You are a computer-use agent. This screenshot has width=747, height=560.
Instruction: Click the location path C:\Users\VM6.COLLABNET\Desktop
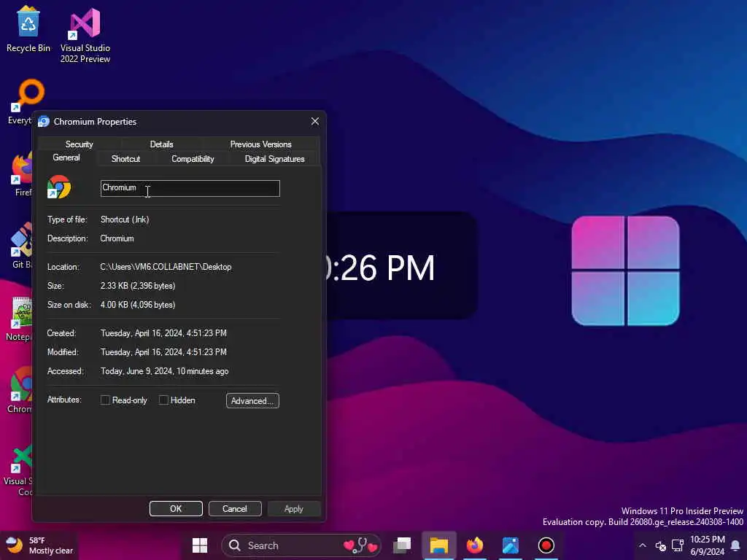pos(166,267)
